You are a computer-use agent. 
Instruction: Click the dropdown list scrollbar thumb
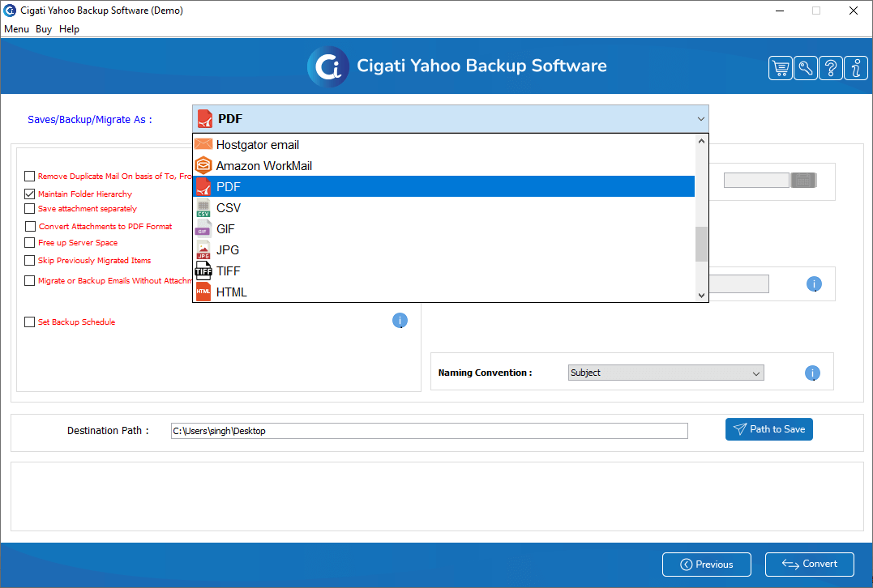(701, 244)
